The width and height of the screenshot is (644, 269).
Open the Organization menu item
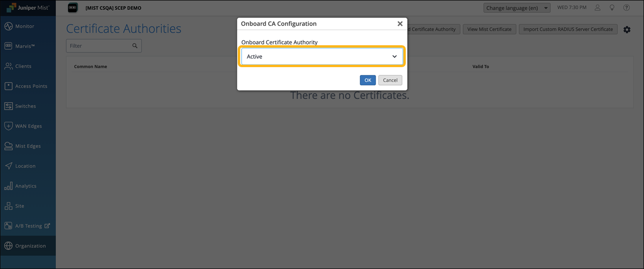pyautogui.click(x=30, y=246)
